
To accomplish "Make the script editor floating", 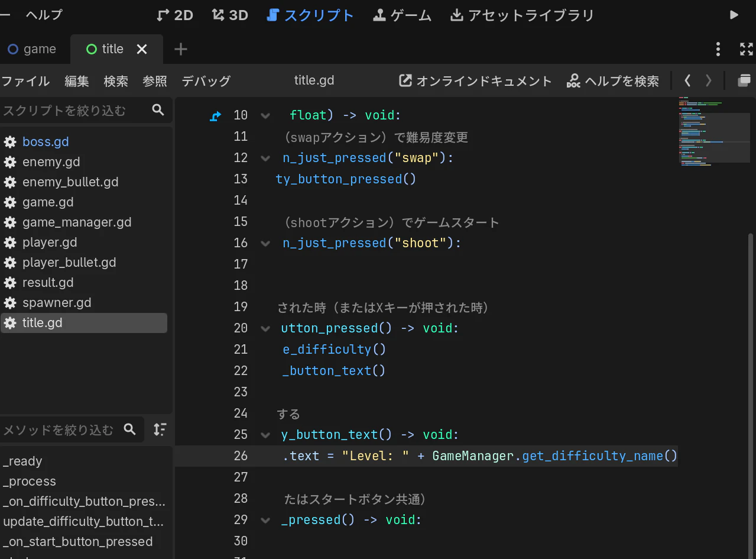I will 744,81.
